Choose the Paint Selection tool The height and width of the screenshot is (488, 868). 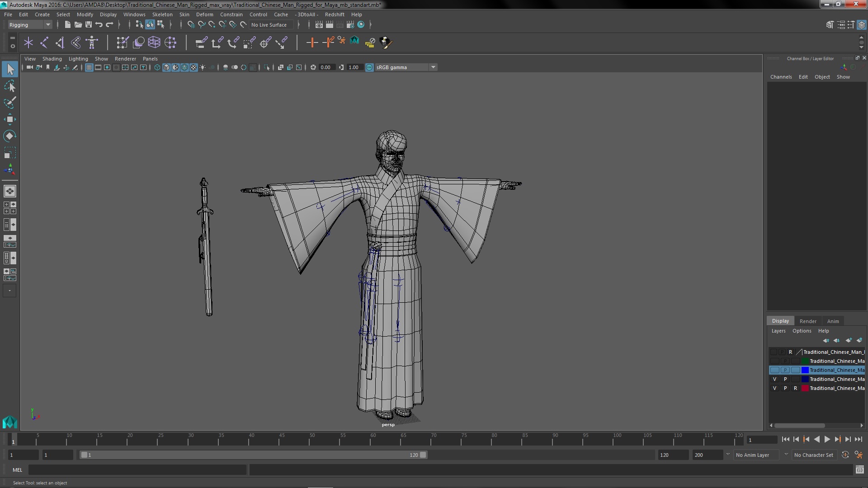pyautogui.click(x=9, y=103)
